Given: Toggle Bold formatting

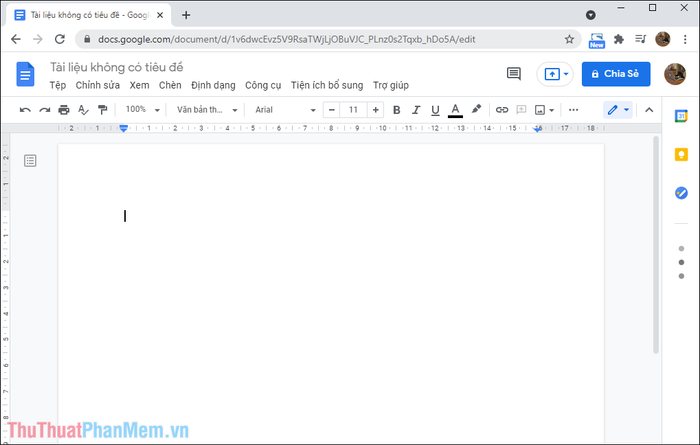Looking at the screenshot, I should point(396,110).
